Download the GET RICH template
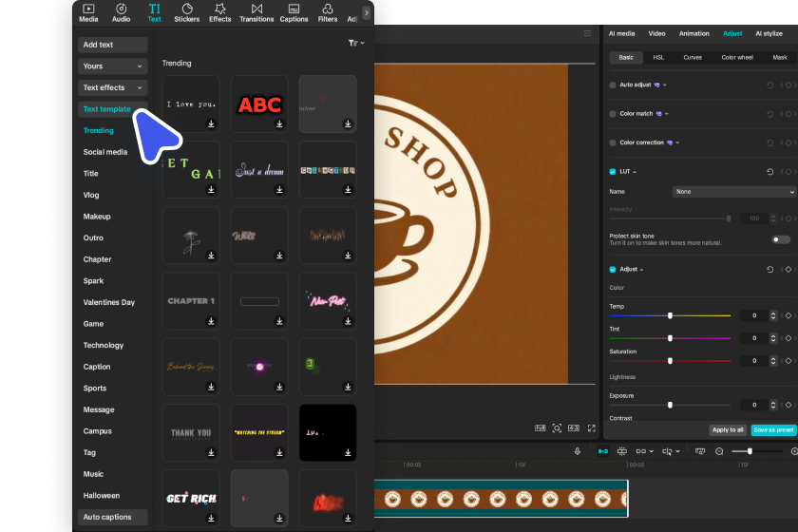This screenshot has width=798, height=532. click(211, 519)
